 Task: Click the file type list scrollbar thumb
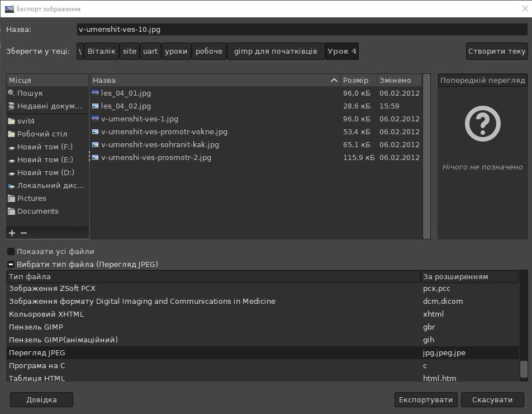(524, 369)
